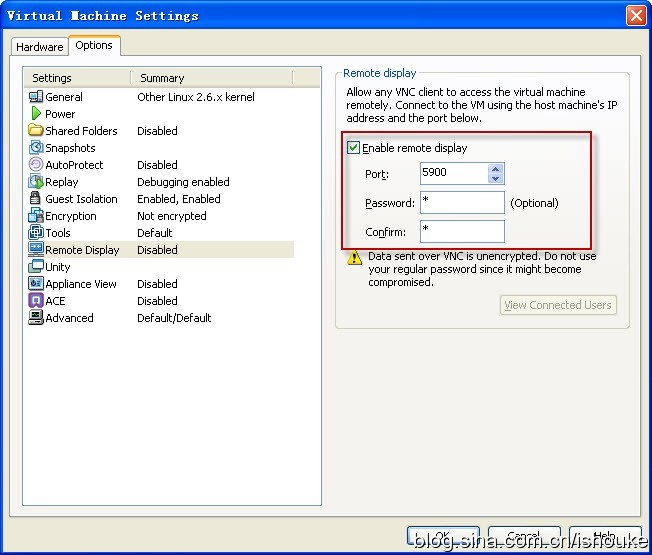Click 'Other Linux 2.6.x kernel' summary text
Image resolution: width=652 pixels, height=555 pixels.
click(x=196, y=97)
